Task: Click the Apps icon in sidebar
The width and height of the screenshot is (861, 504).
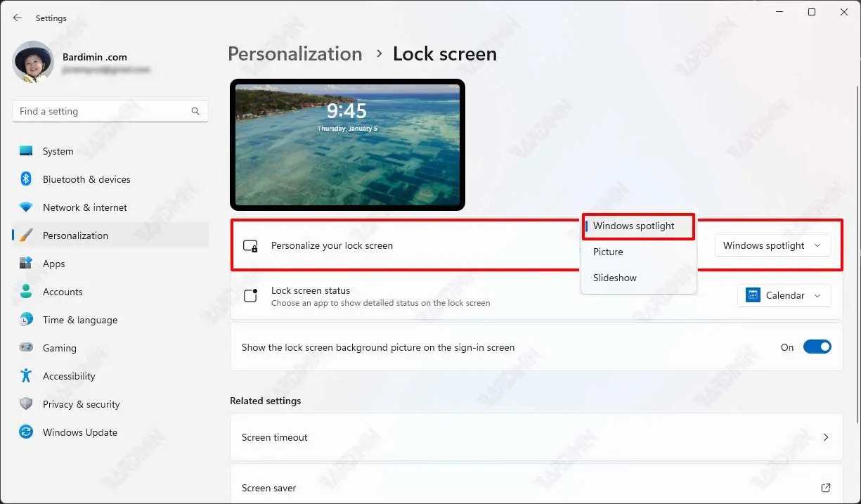Action: [x=26, y=264]
